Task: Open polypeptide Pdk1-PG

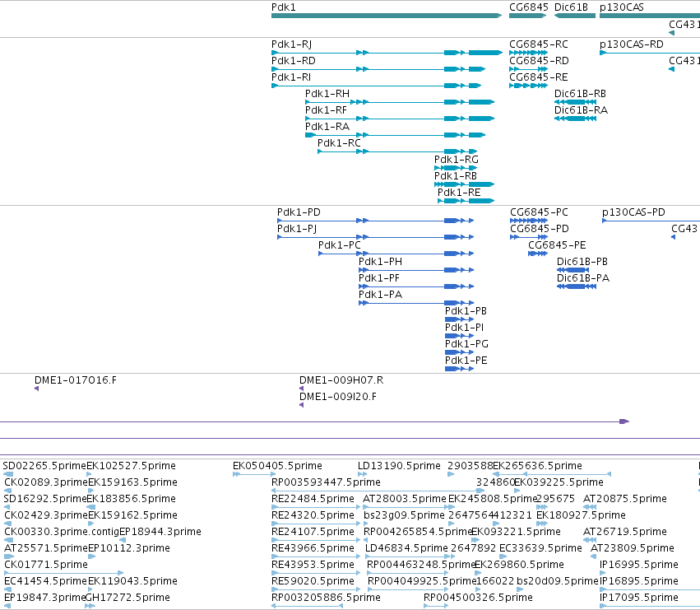Action: 466,345
